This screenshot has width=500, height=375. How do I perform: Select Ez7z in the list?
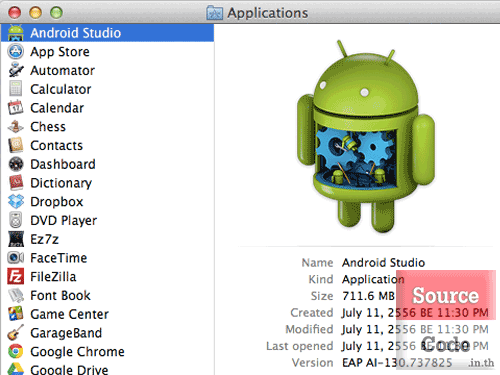pyautogui.click(x=44, y=239)
